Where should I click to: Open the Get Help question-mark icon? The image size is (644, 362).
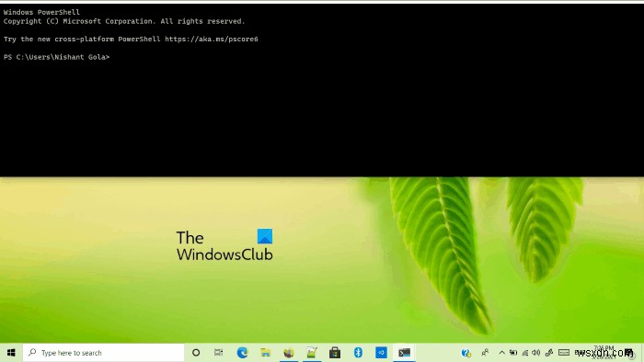pos(466,353)
